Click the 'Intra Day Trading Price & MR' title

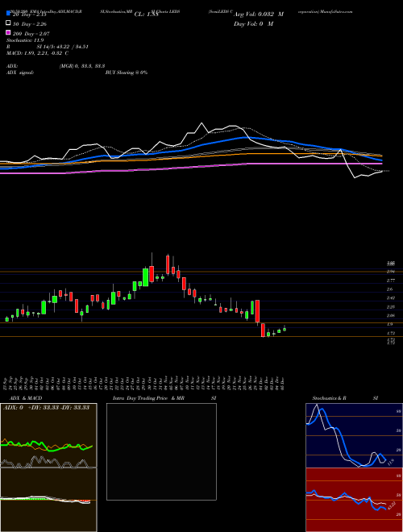(x=148, y=398)
